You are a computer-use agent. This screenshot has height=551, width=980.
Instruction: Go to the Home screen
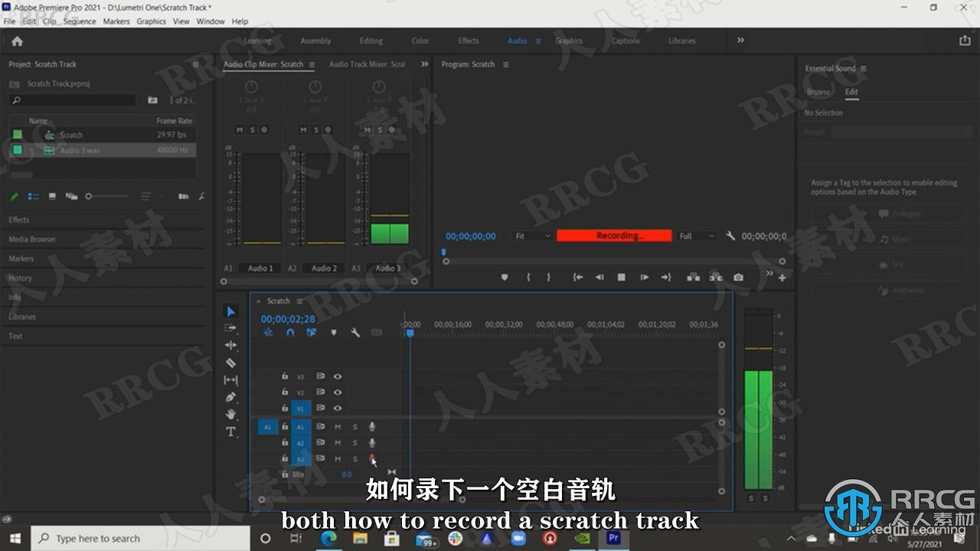(17, 41)
